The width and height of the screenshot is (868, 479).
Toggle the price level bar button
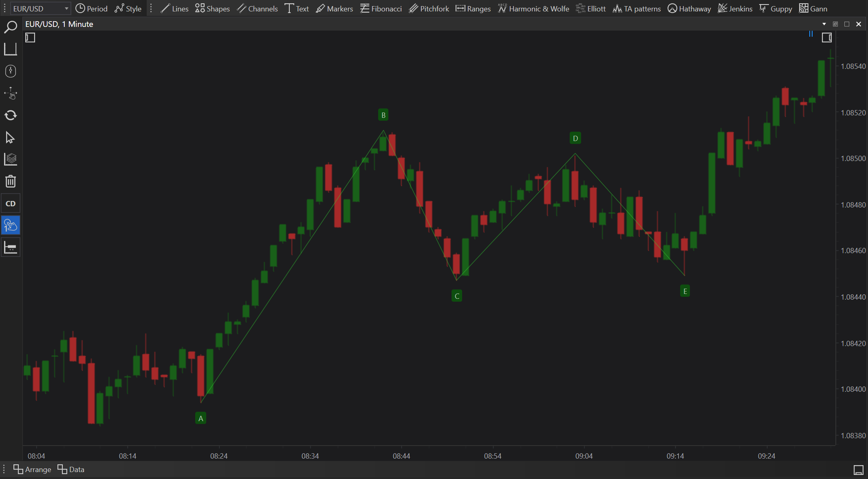coord(10,247)
